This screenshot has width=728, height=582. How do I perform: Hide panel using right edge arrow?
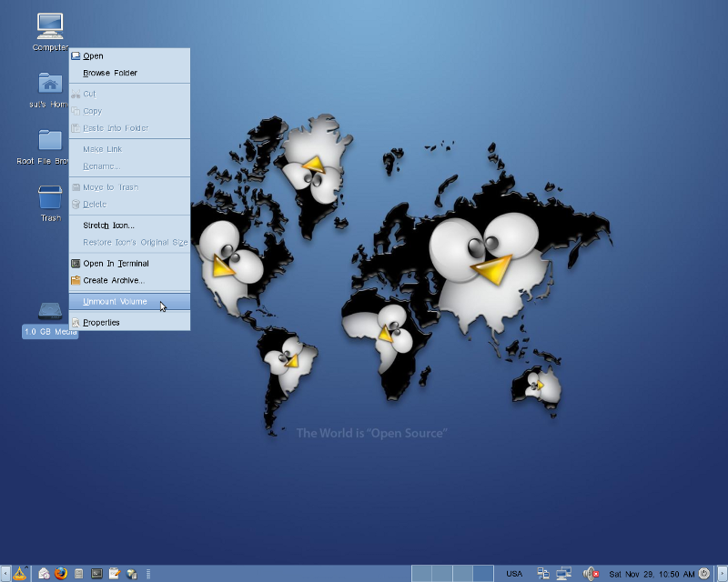click(x=723, y=574)
